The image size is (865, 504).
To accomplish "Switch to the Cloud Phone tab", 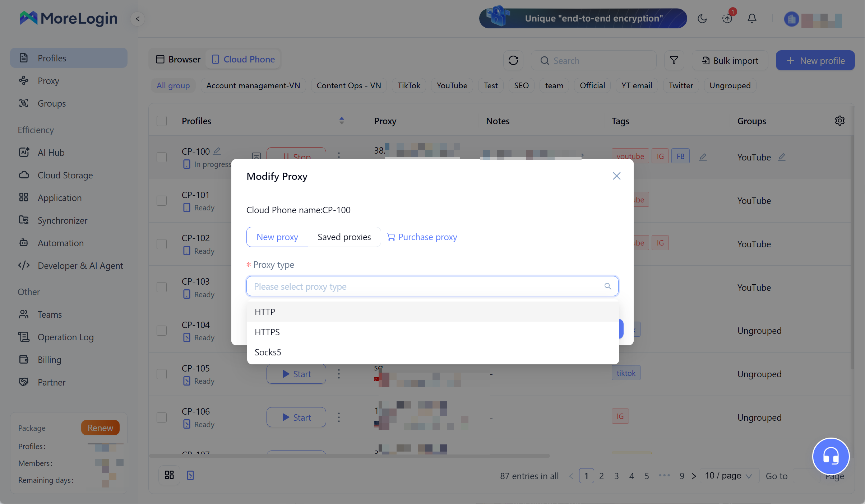I will pyautogui.click(x=244, y=59).
